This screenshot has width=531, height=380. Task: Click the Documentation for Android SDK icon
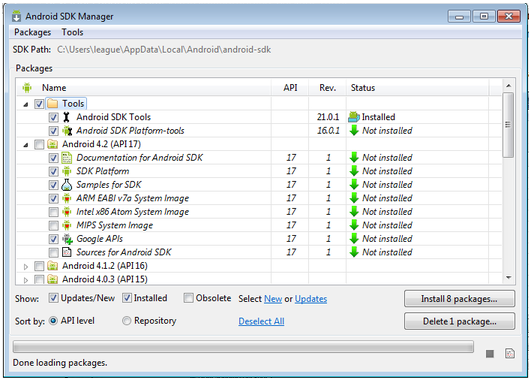[x=67, y=157]
